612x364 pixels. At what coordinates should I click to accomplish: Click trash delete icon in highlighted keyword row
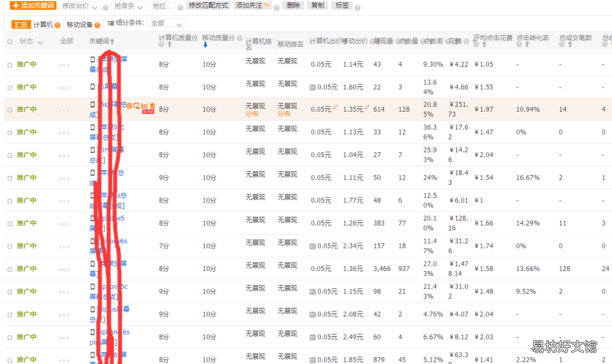153,105
